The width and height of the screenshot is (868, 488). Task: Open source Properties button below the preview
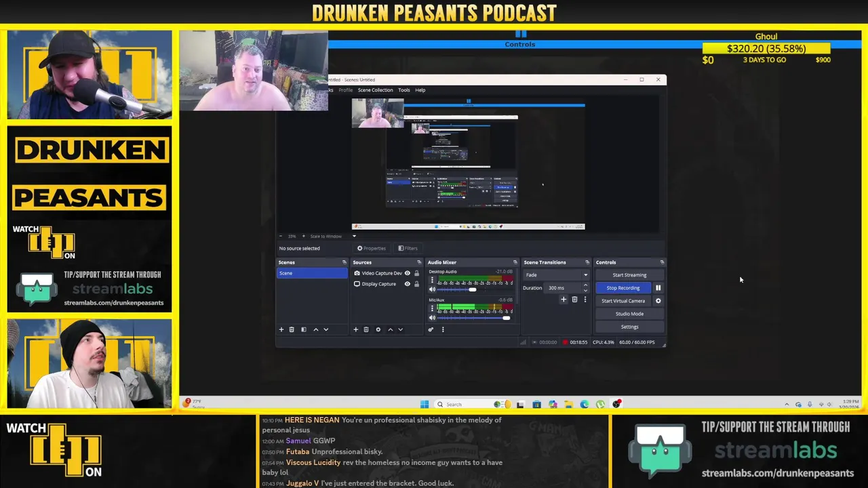[x=372, y=248]
